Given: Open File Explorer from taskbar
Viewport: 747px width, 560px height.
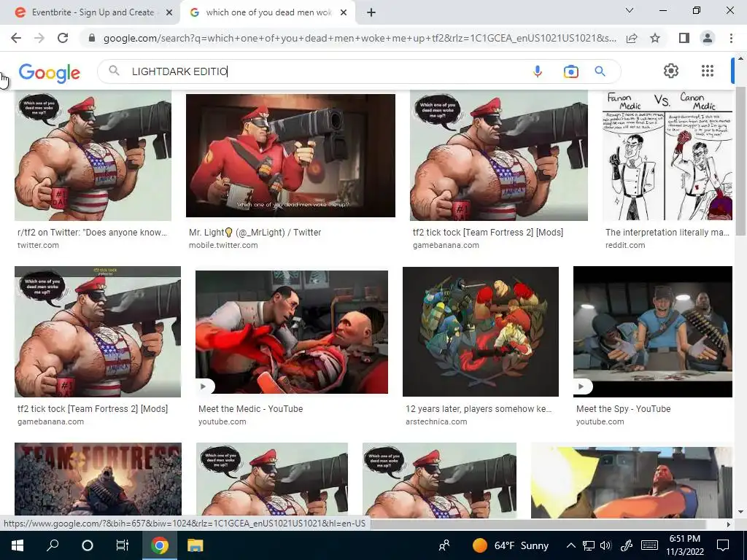Looking at the screenshot, I should 195,545.
